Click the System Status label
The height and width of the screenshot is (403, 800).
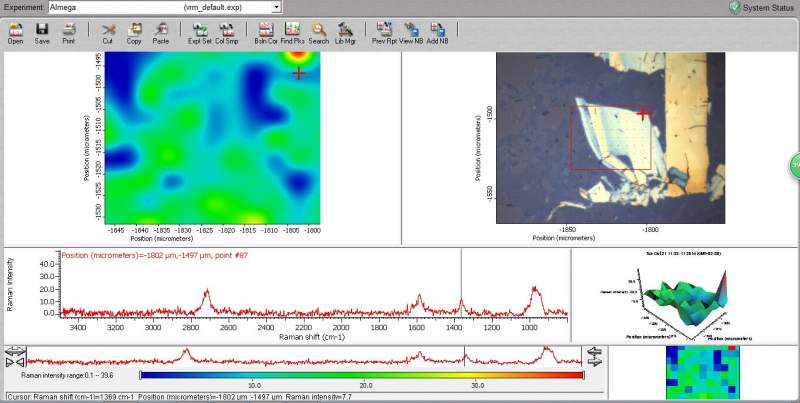coord(768,8)
